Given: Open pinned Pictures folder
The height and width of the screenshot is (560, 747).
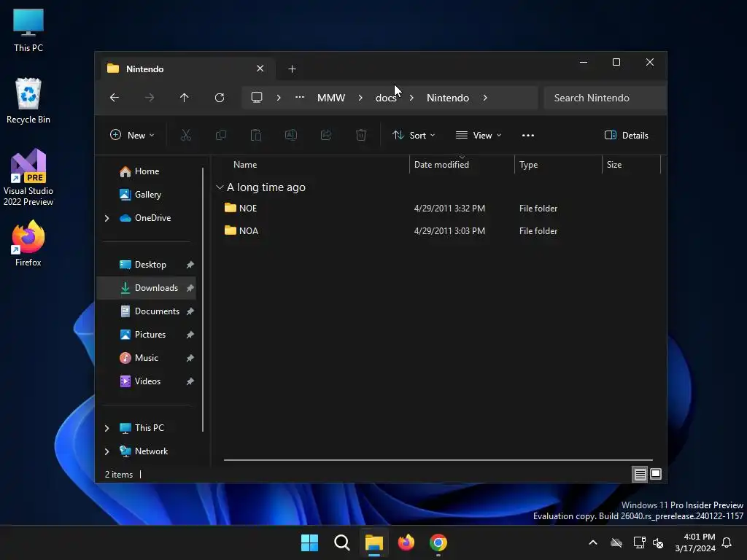Looking at the screenshot, I should pos(150,335).
